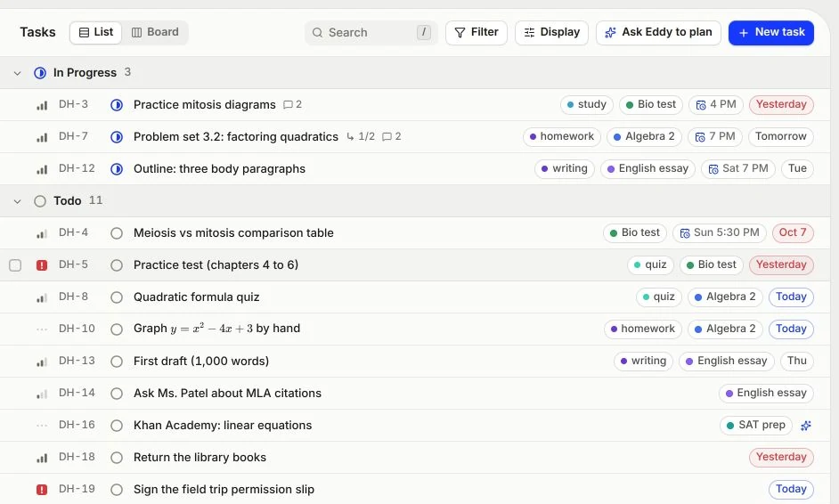Image resolution: width=839 pixels, height=504 pixels.
Task: Focus the Search tasks field
Action: point(371,33)
